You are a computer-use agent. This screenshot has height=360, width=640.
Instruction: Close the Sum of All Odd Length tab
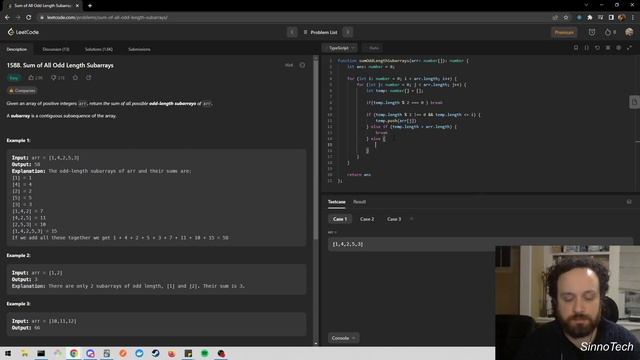tap(78, 6)
